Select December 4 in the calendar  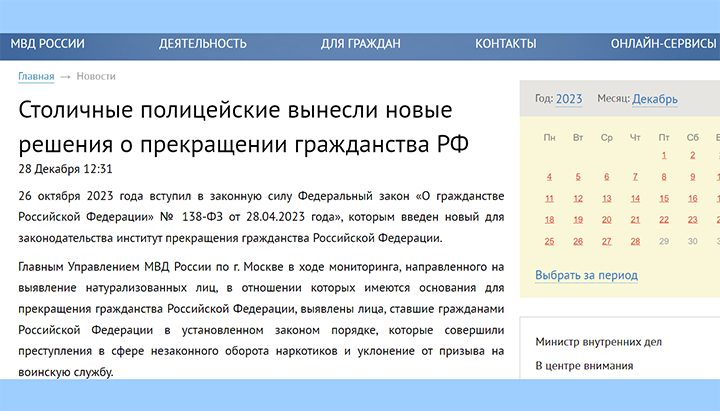coord(549,176)
